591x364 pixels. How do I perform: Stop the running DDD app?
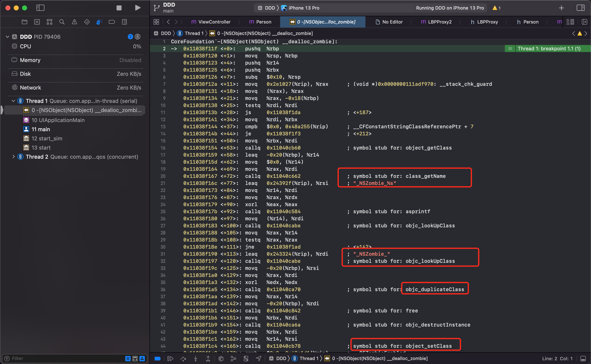119,8
